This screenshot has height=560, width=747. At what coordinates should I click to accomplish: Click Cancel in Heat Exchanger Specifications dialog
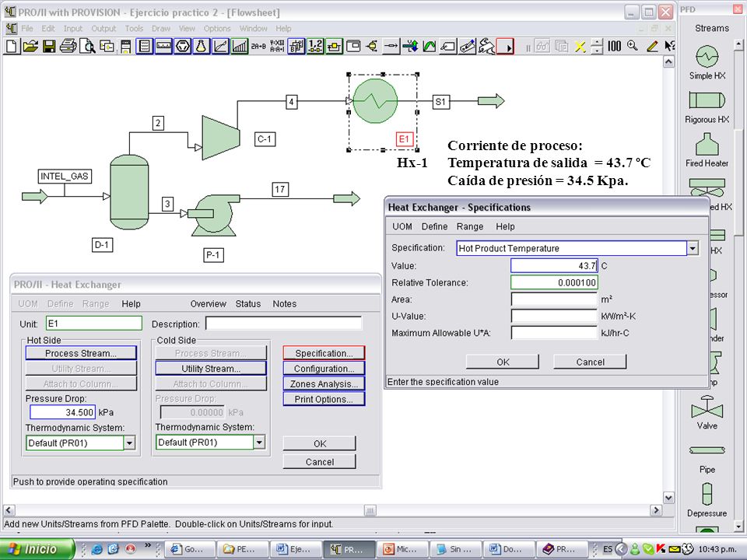[x=590, y=362]
